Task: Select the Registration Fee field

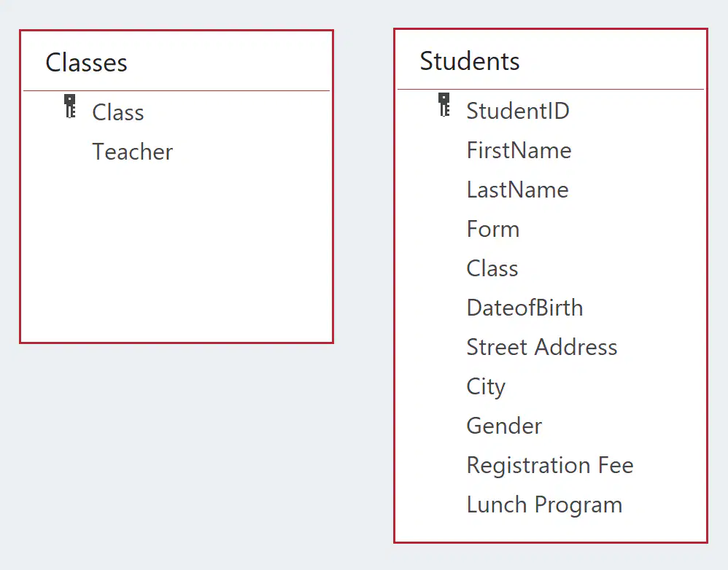Action: [x=550, y=466]
